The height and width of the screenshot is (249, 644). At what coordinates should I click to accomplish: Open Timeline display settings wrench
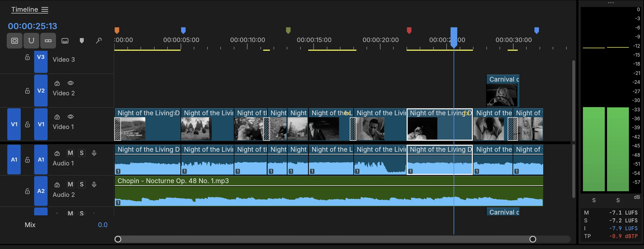99,41
